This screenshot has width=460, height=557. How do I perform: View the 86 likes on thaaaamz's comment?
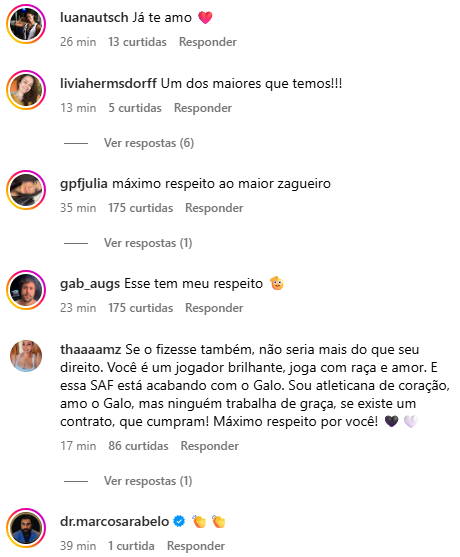(138, 446)
